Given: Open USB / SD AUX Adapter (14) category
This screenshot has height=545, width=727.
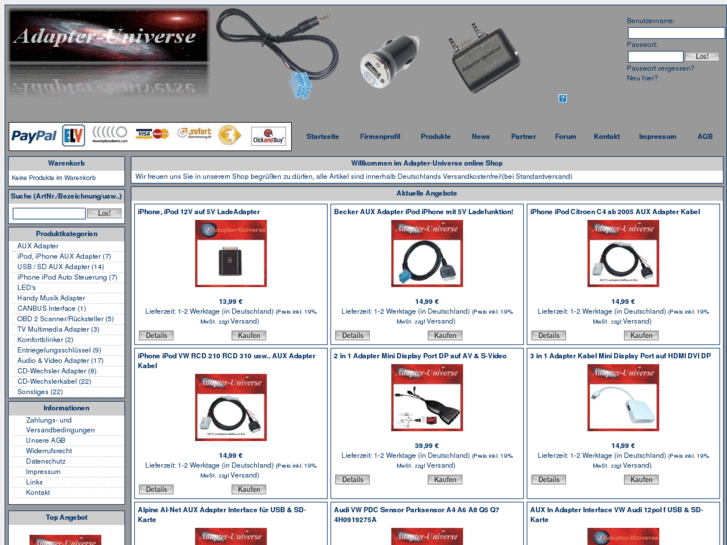Looking at the screenshot, I should tap(60, 267).
